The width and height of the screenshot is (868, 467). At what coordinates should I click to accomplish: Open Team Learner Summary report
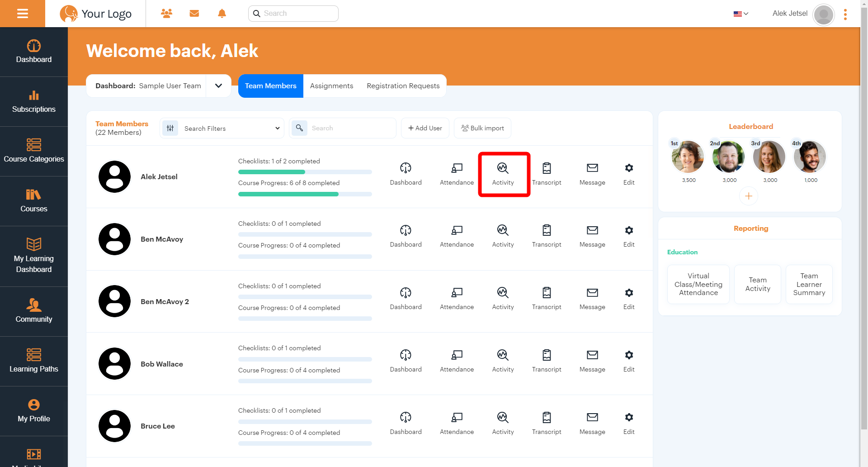pyautogui.click(x=809, y=284)
